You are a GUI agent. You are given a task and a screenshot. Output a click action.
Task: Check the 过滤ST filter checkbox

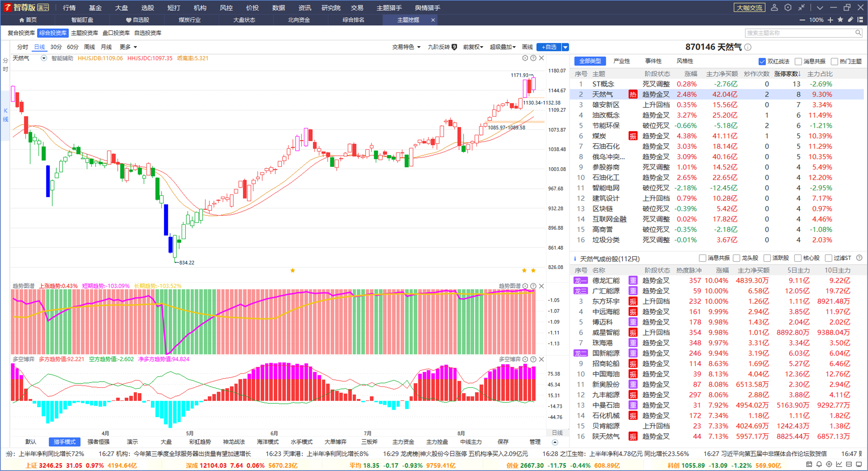829,258
